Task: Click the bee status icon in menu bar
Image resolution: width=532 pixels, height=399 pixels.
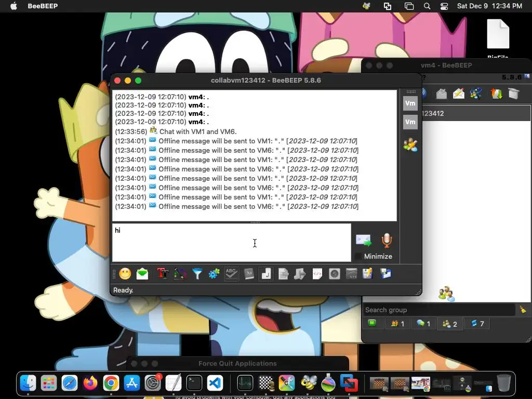Action: (366, 6)
